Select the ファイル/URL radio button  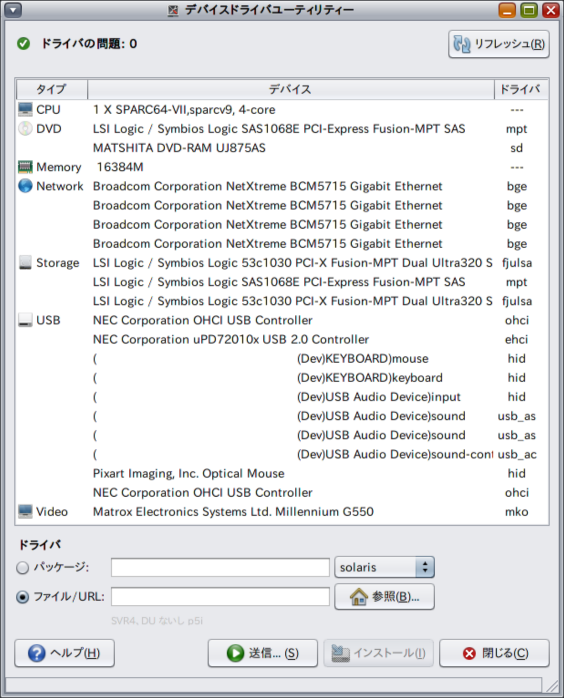pyautogui.click(x=23, y=597)
